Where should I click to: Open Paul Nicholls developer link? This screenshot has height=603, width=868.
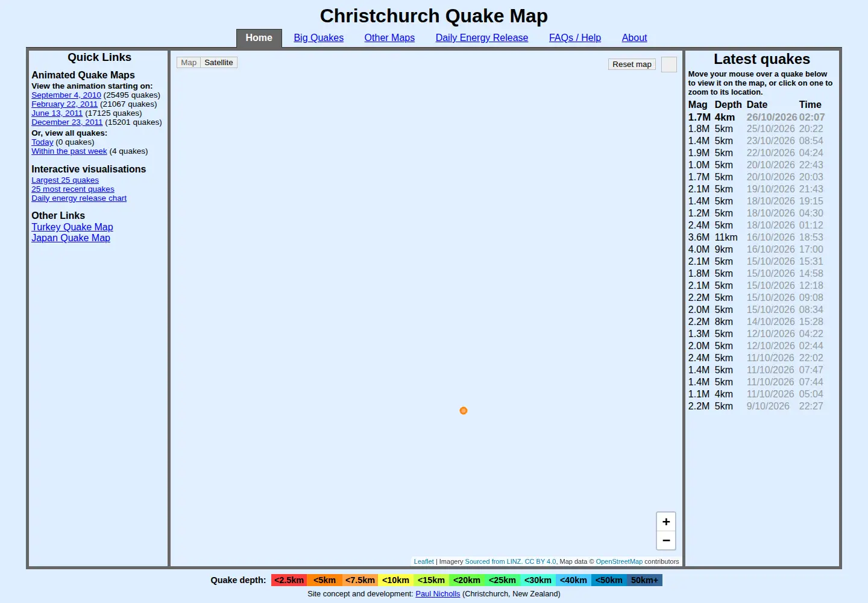coord(438,594)
